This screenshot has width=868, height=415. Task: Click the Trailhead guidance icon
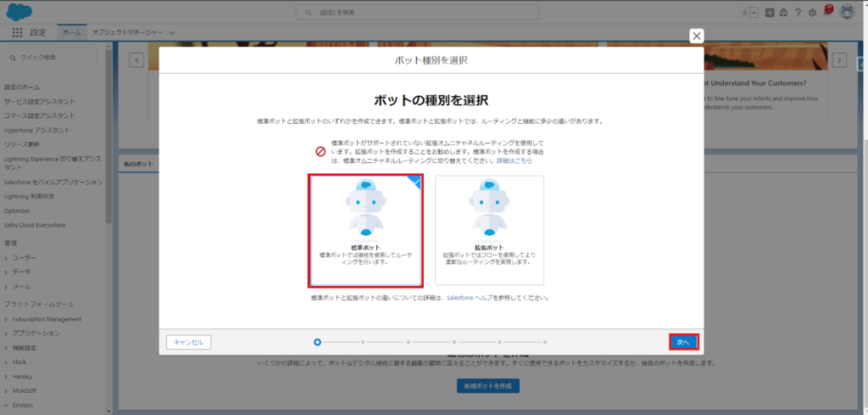[x=783, y=13]
